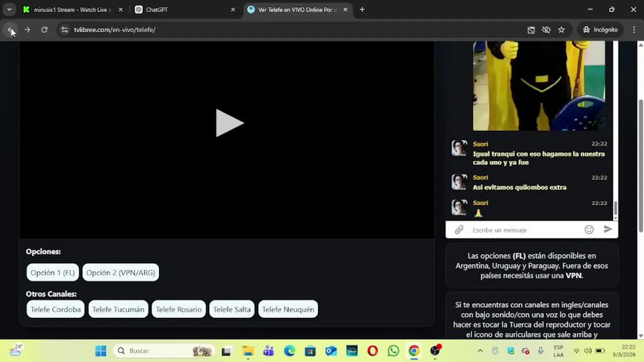Open the tracking protection eye icon

[x=546, y=30]
